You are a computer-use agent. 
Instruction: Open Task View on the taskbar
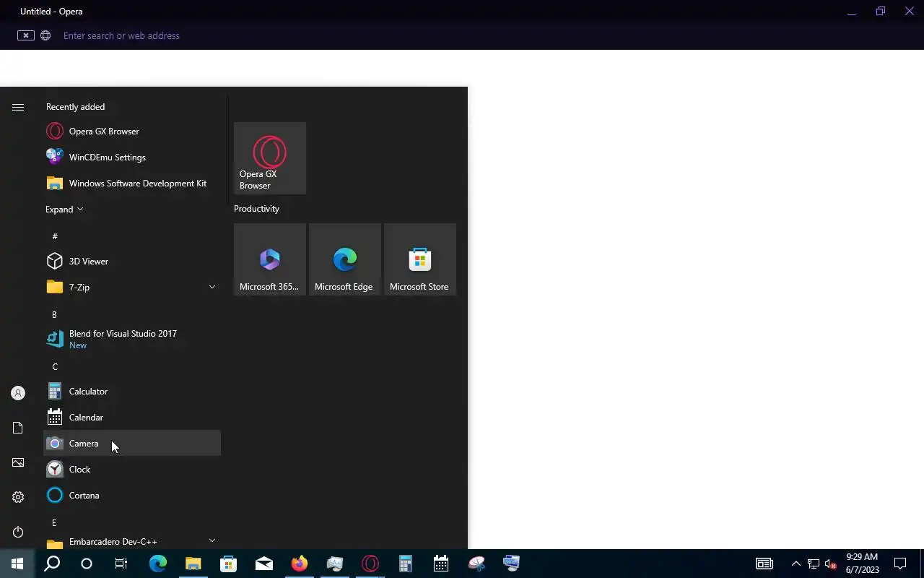pyautogui.click(x=121, y=564)
